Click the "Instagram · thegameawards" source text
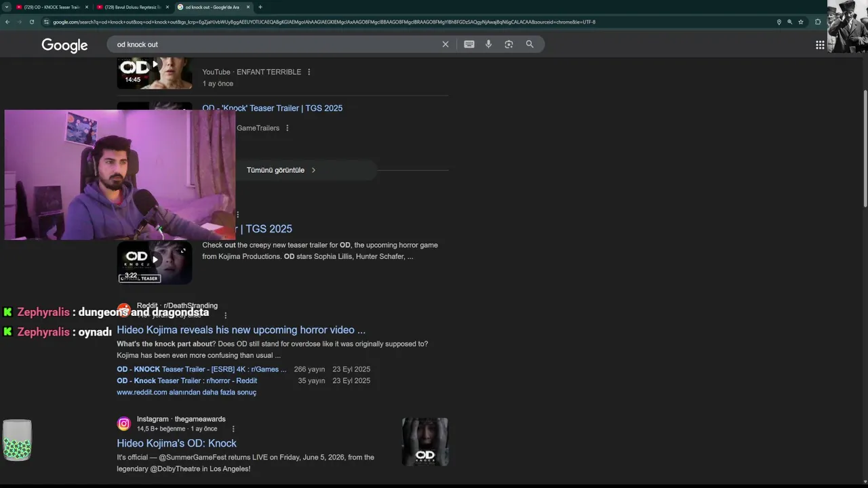Screen dimensions: 868x488 tap(181, 419)
